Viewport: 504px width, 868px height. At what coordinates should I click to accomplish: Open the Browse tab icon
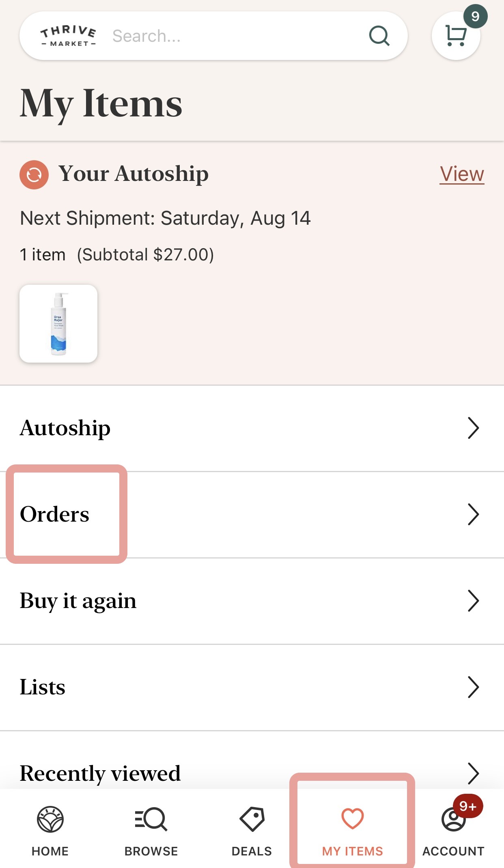pyautogui.click(x=151, y=819)
